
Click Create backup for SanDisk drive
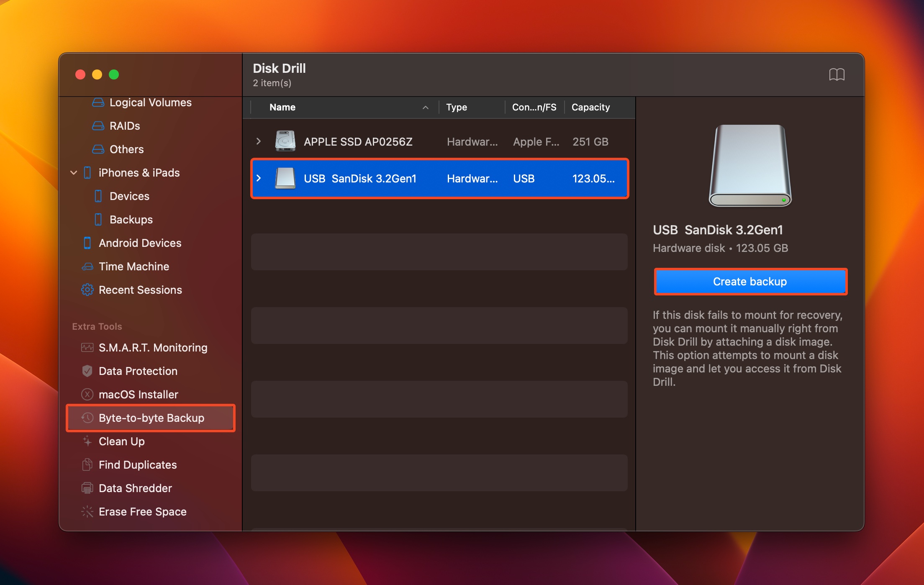point(749,281)
